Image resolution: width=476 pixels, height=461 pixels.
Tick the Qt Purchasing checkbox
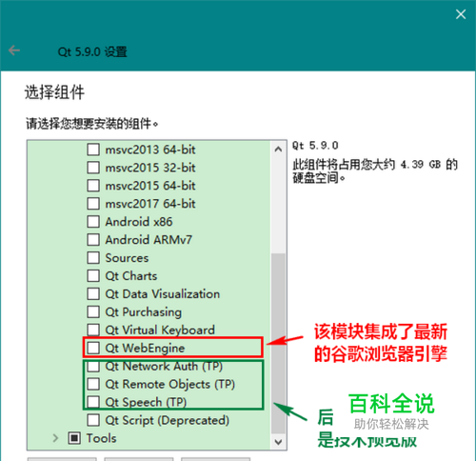click(x=93, y=312)
